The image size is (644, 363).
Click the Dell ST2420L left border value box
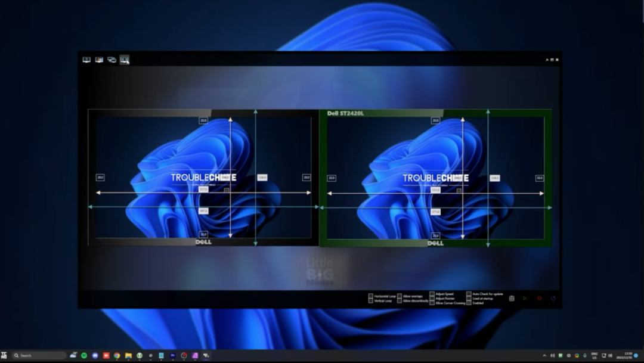click(x=332, y=178)
